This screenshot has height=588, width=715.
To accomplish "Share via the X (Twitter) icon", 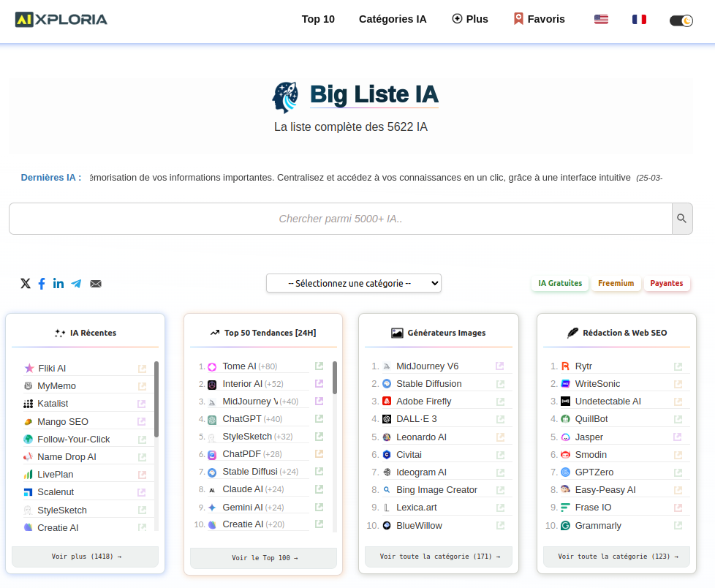I will tap(26, 284).
